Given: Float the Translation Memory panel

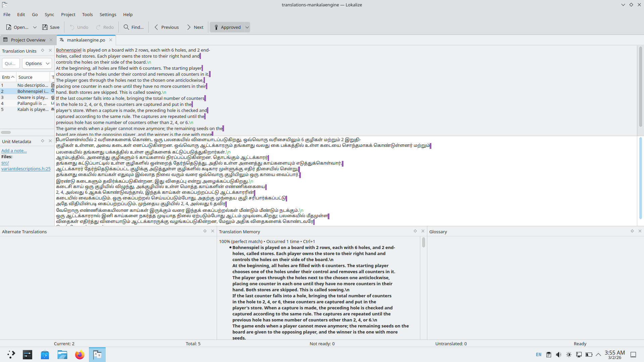Looking at the screenshot, I should pos(415,231).
